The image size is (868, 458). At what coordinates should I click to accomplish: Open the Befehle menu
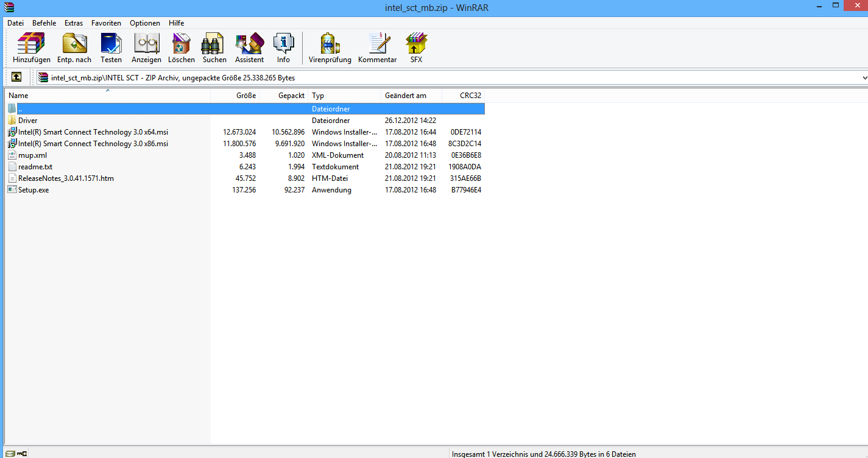click(x=44, y=23)
